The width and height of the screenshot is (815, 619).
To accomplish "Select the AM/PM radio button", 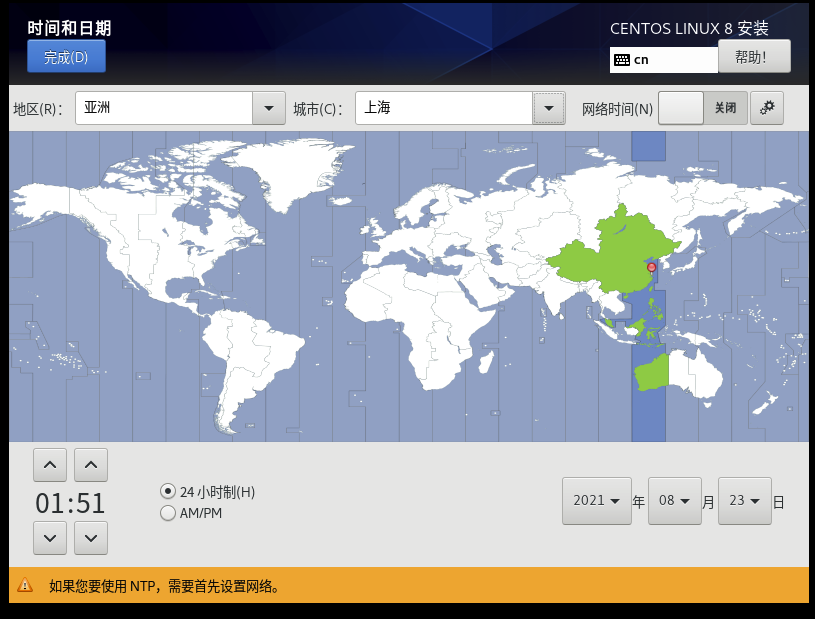I will [168, 513].
